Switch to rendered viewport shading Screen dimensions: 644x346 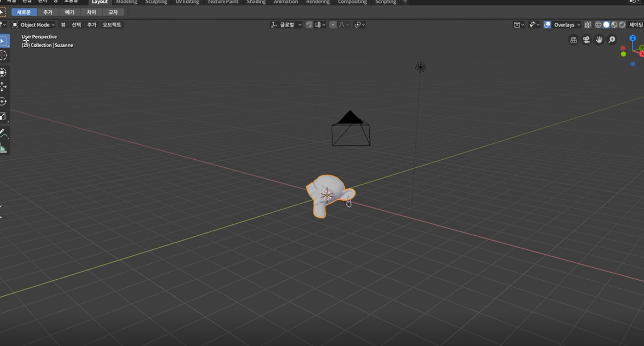[x=622, y=24]
